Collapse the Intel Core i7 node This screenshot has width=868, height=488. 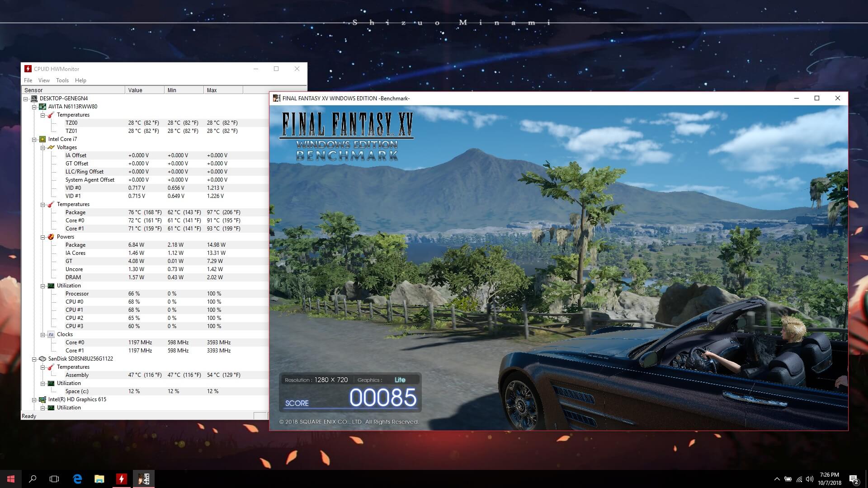34,139
